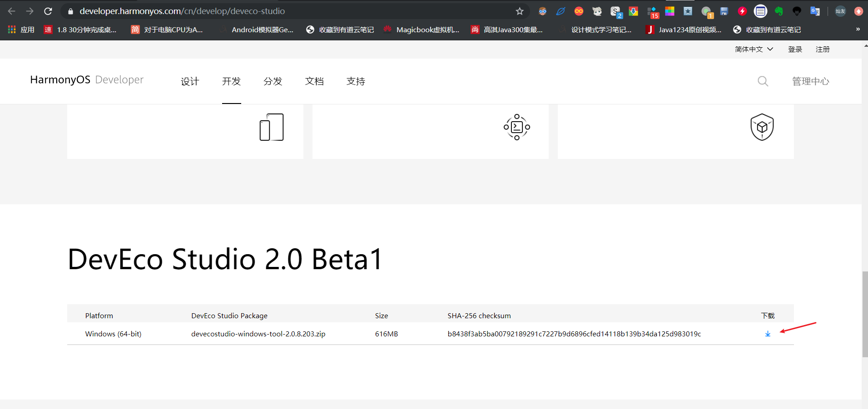
Task: Click the red lightning bolt extension
Action: 742,11
